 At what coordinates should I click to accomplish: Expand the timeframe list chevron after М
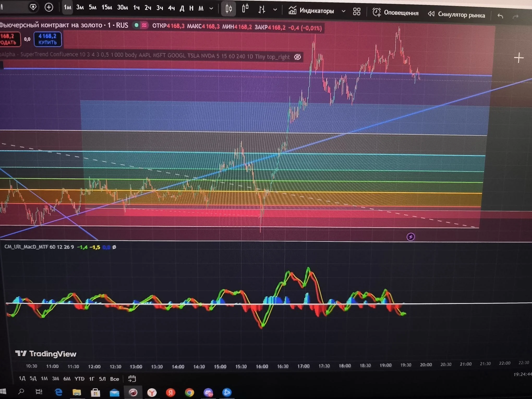tap(211, 8)
